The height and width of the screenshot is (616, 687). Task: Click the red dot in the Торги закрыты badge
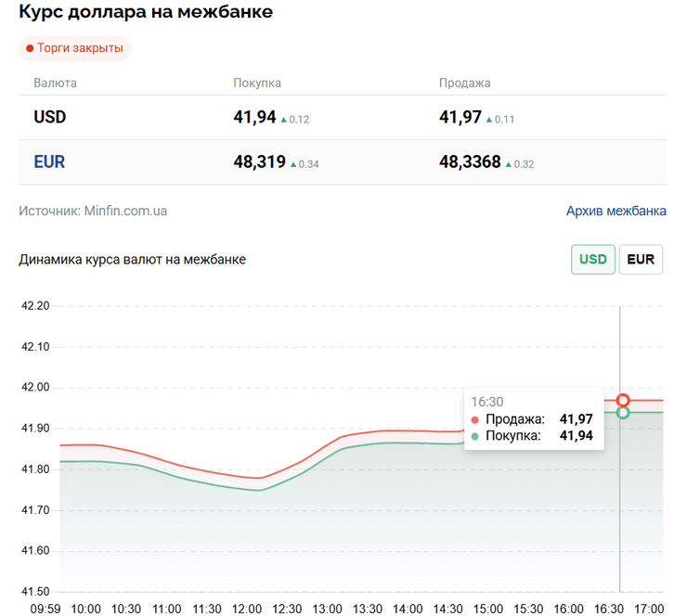tap(30, 48)
